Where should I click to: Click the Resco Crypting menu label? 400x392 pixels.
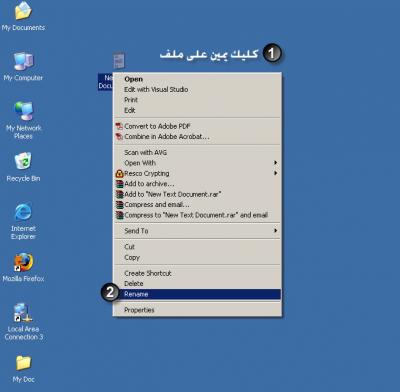(x=147, y=173)
